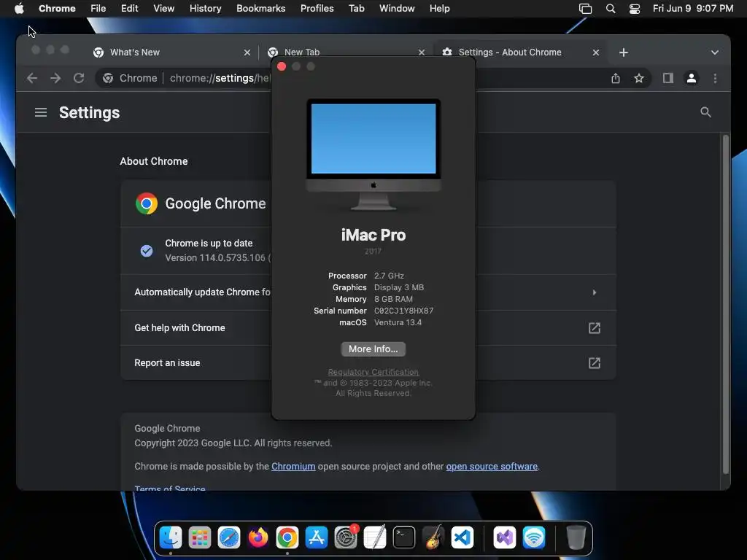This screenshot has height=560, width=747.
Task: Open the Settings hamburger menu
Action: tap(41, 112)
